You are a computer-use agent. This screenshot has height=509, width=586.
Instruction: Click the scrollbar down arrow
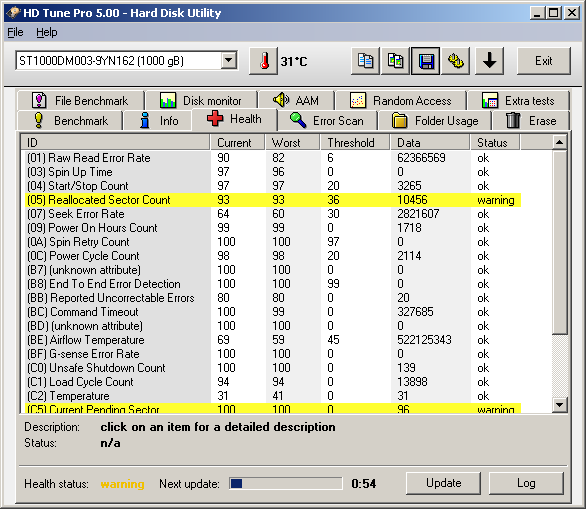click(559, 405)
